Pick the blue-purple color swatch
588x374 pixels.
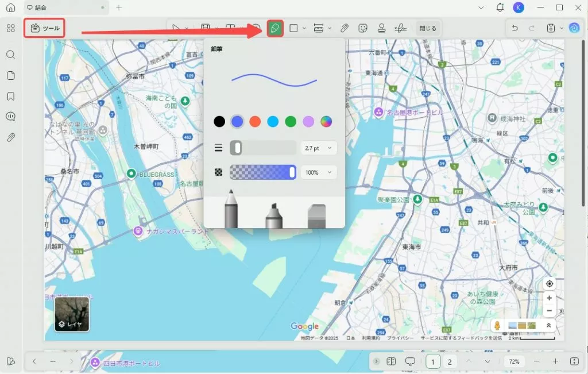[x=237, y=122]
